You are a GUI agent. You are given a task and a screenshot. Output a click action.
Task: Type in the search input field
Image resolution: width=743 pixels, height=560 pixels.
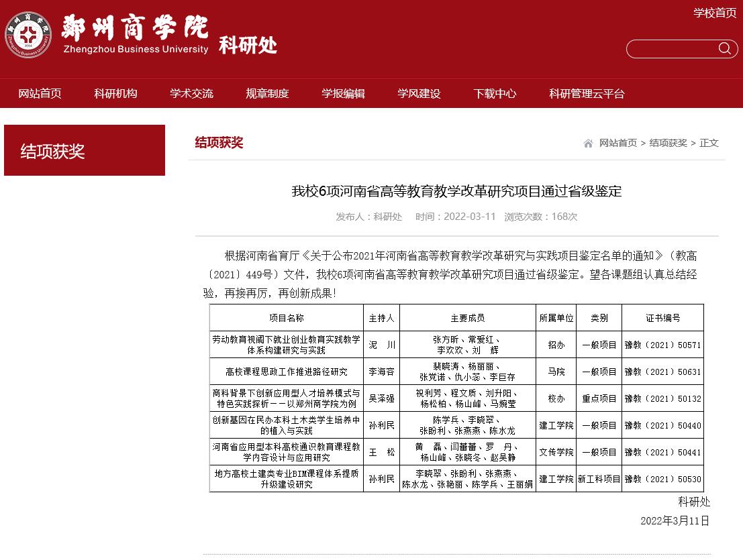(x=671, y=49)
